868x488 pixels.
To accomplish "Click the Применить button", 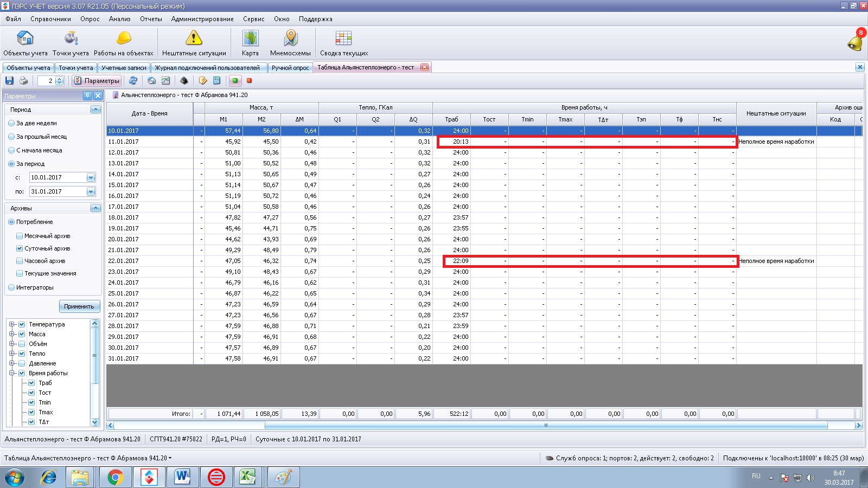I will (79, 306).
